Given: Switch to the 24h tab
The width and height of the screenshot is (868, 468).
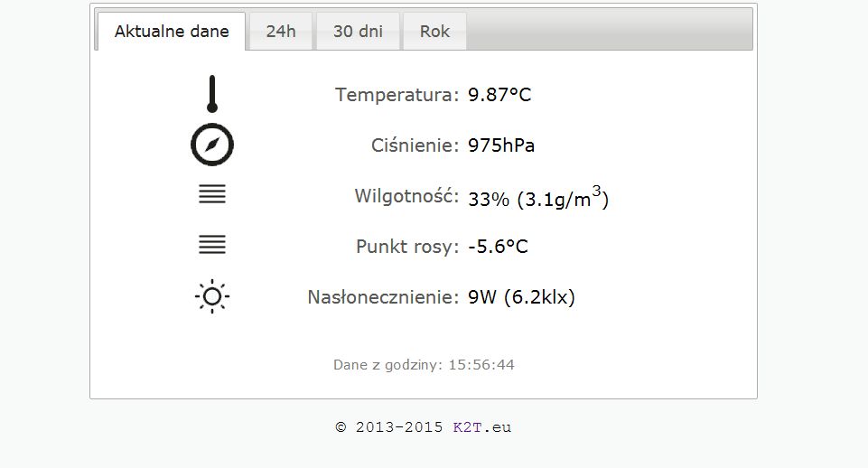Looking at the screenshot, I should (x=281, y=31).
